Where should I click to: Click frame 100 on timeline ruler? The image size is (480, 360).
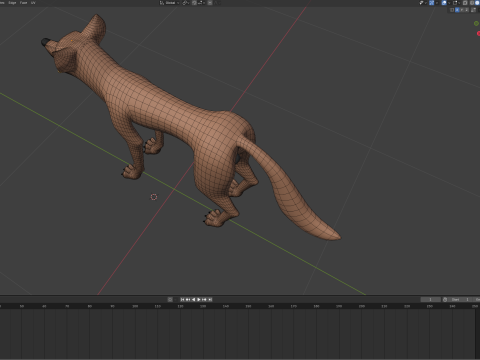click(x=135, y=306)
